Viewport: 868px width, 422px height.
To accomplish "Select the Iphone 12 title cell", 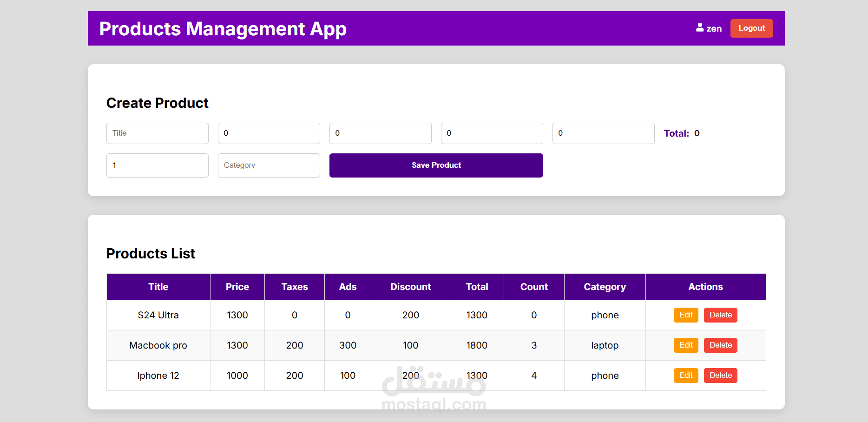I will click(x=158, y=376).
